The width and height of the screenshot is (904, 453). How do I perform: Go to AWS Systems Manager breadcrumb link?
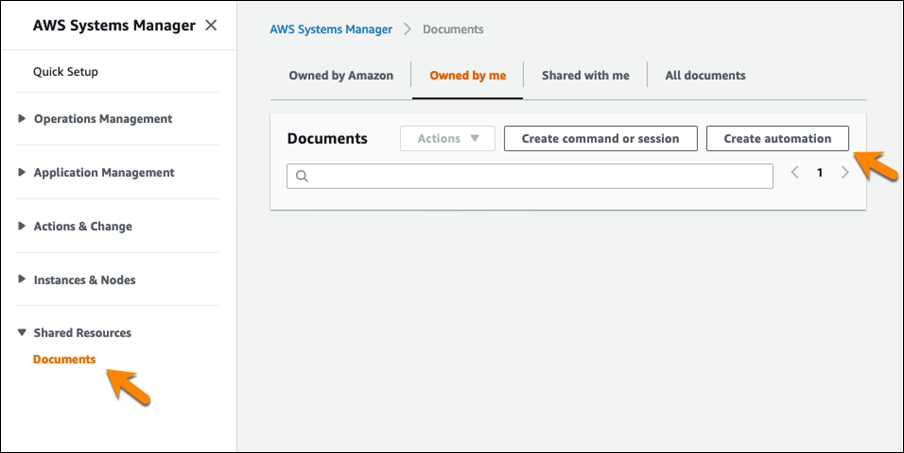331,29
